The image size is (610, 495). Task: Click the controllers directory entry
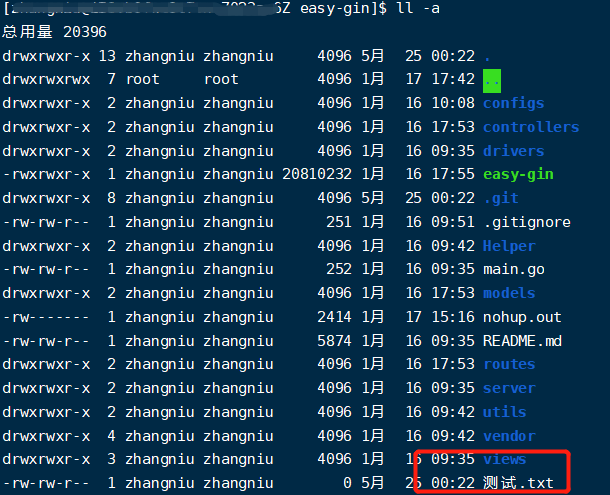[530, 127]
